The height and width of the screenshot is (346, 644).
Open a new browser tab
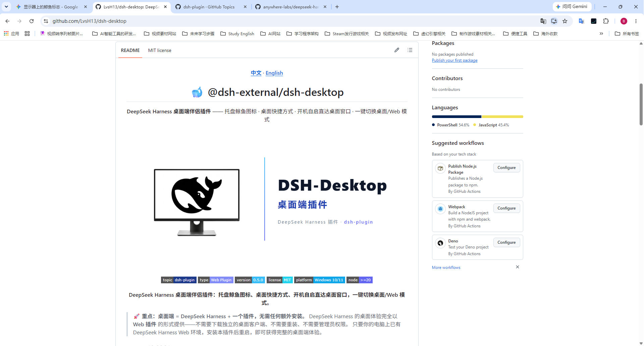(x=337, y=7)
